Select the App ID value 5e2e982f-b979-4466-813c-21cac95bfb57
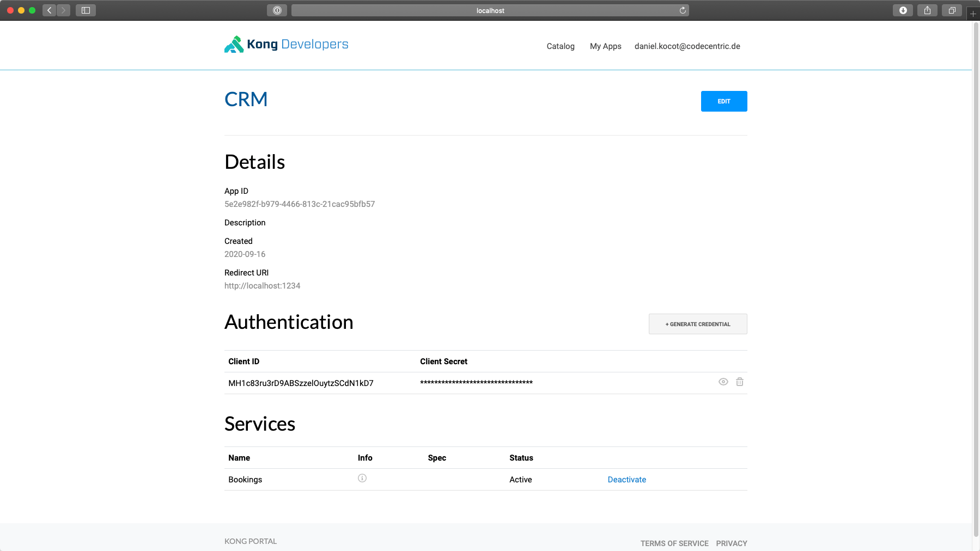Screen dimensions: 980x551 (300, 204)
